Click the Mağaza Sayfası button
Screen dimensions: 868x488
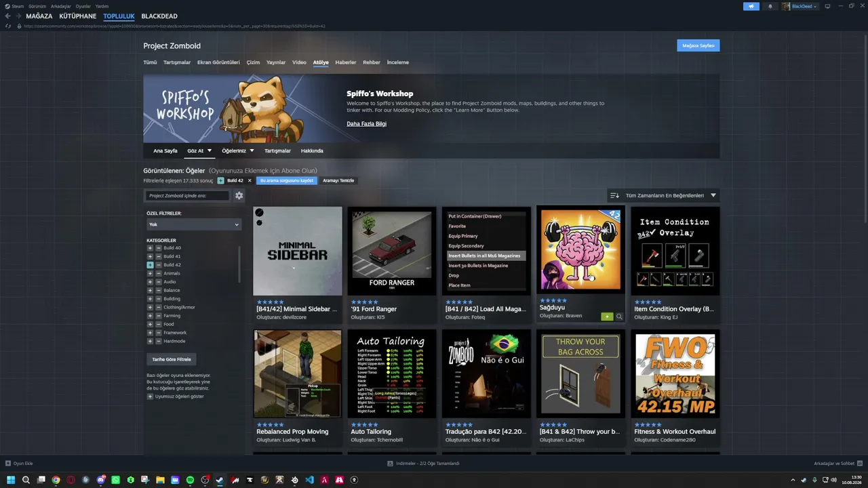698,45
